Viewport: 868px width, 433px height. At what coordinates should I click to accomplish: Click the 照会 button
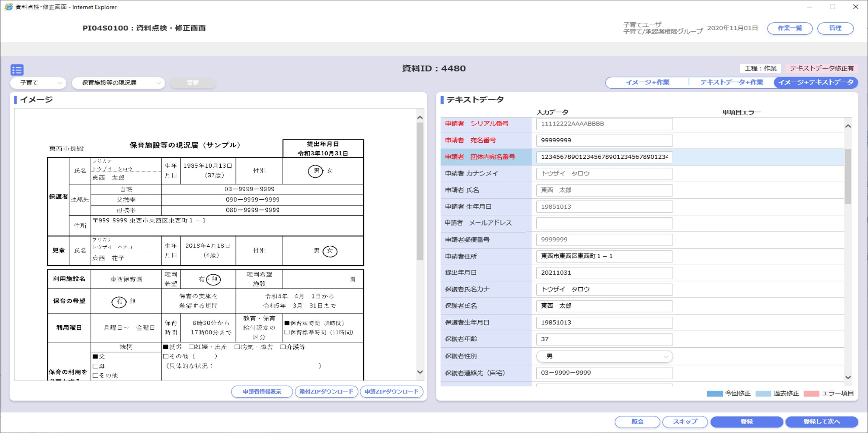coord(637,422)
